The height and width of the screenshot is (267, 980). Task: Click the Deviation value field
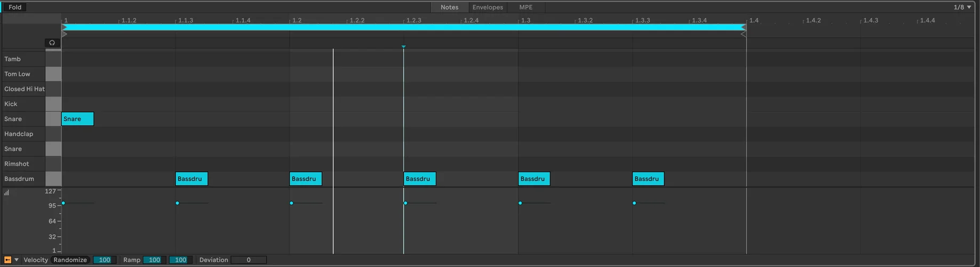(x=248, y=260)
